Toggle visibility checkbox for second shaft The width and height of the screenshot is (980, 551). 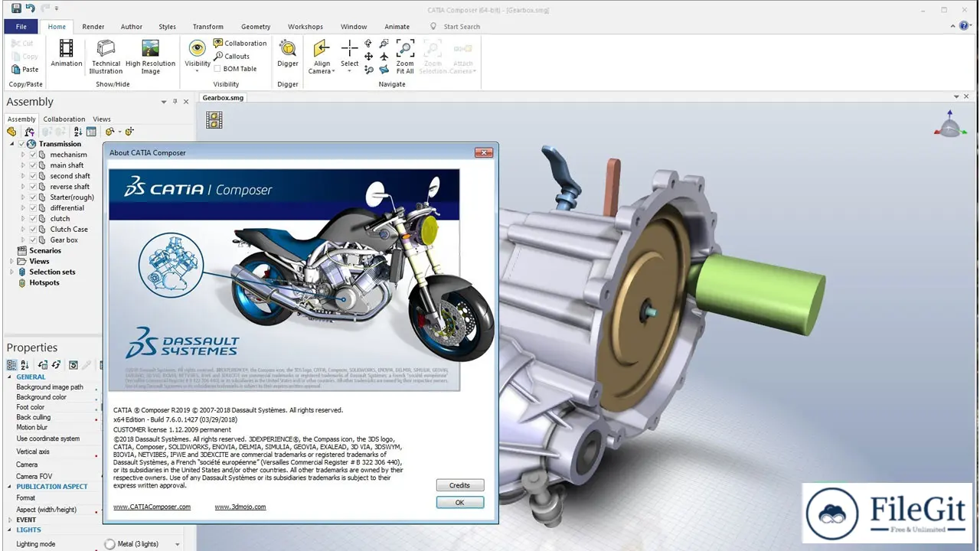(33, 176)
